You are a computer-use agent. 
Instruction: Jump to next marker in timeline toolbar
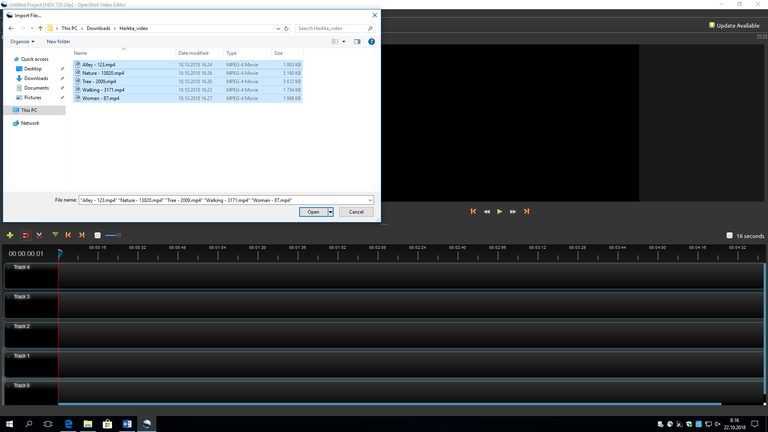click(x=82, y=235)
